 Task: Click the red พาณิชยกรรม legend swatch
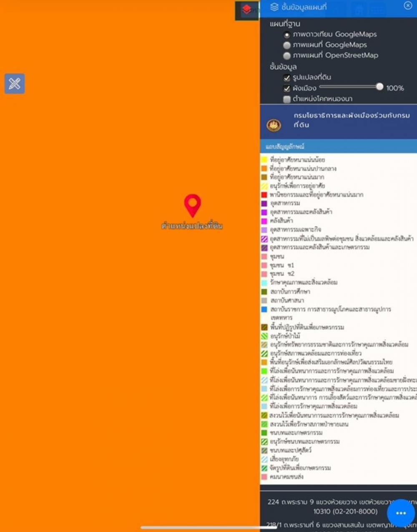[264, 195]
